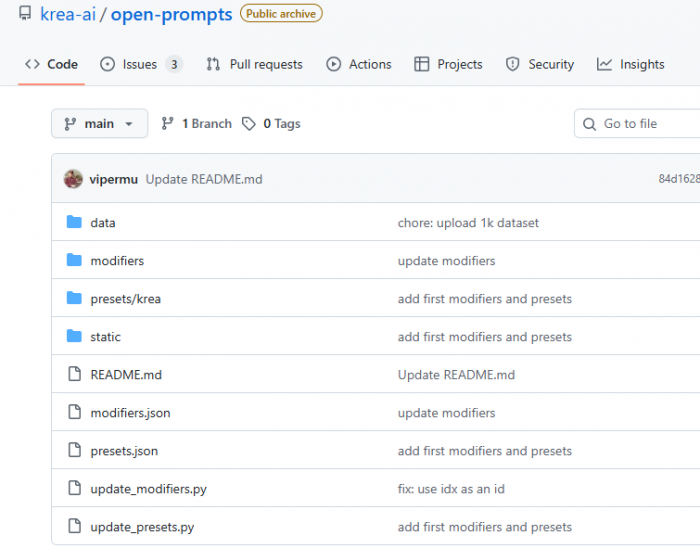Focus the Go to file search field
Image resolution: width=700 pixels, height=548 pixels.
pyautogui.click(x=638, y=124)
